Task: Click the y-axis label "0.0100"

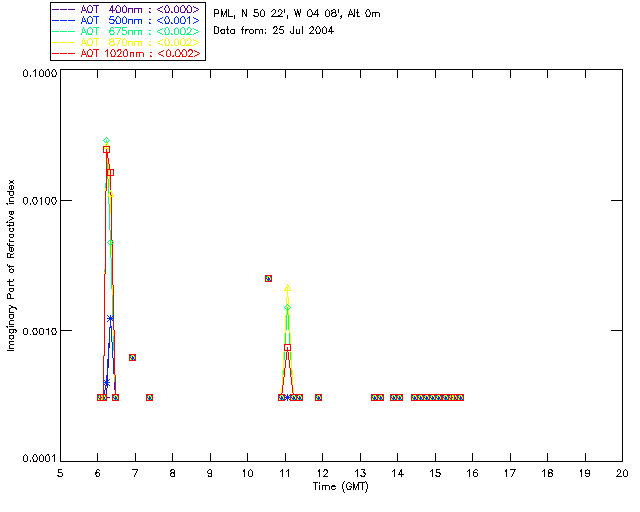Action: (x=40, y=201)
